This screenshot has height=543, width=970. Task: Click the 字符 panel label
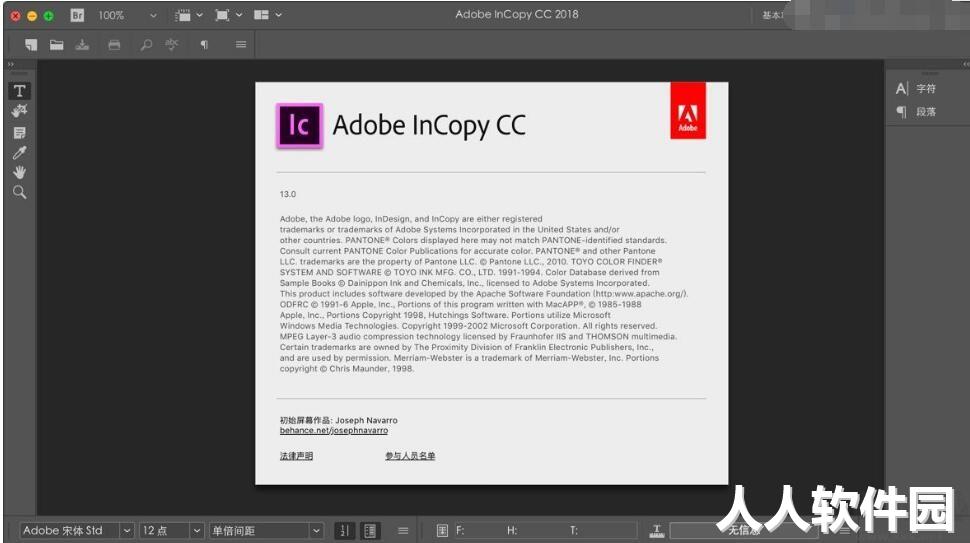pyautogui.click(x=926, y=88)
